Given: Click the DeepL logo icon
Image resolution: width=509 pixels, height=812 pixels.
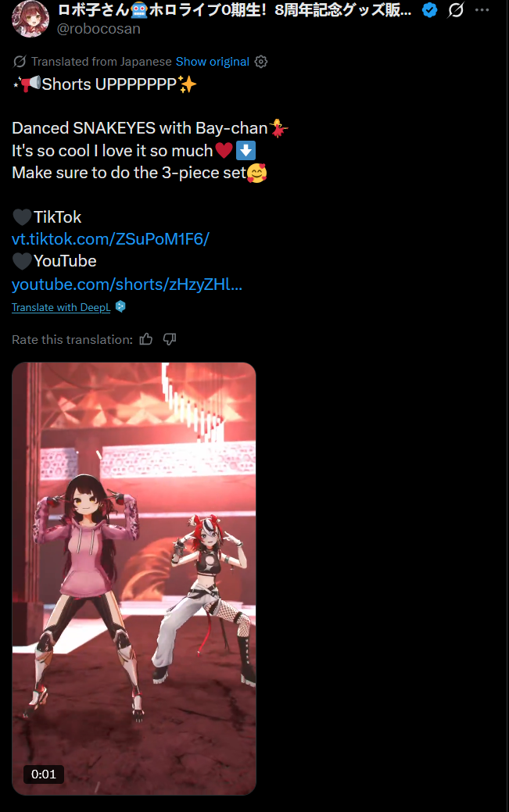Looking at the screenshot, I should pyautogui.click(x=120, y=306).
